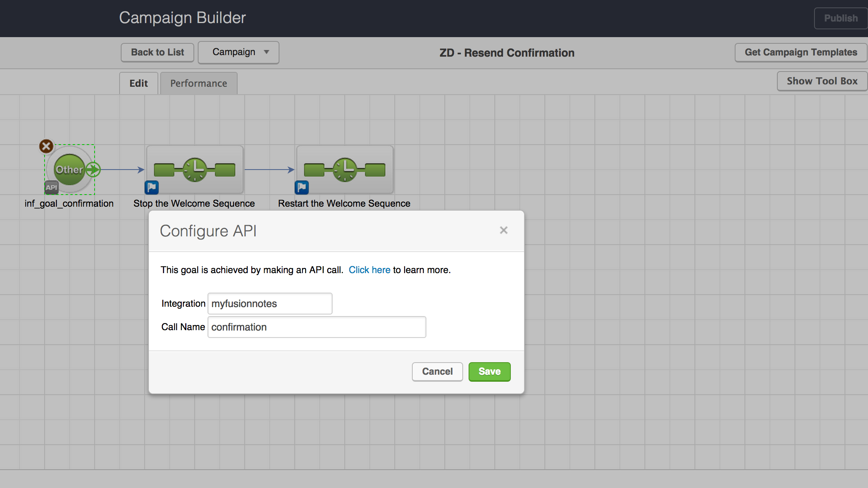The image size is (868, 488).
Task: Focus the Integration text field
Action: 270,304
